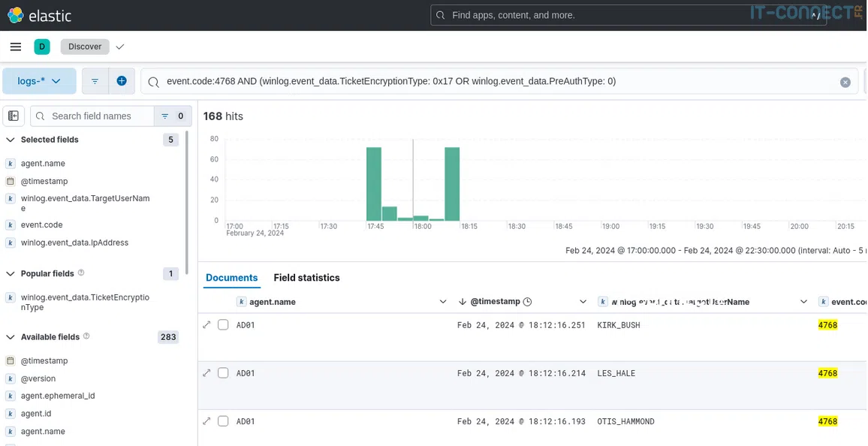The height and width of the screenshot is (446, 868).
Task: Click the Elastic logo
Action: coord(39,15)
